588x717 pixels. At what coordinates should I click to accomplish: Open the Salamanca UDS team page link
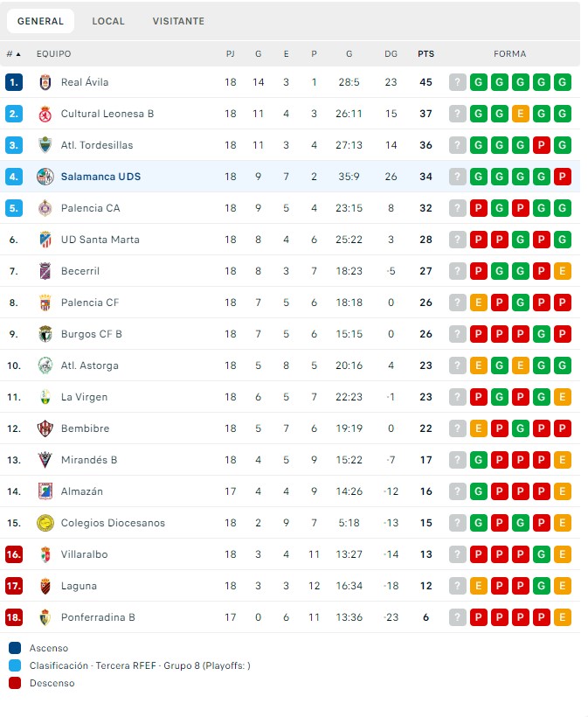tap(100, 177)
